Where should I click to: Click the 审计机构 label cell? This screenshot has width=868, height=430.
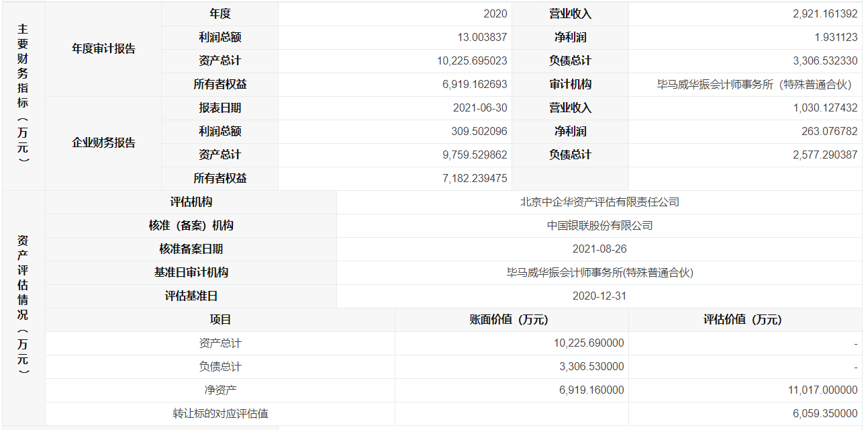click(570, 85)
